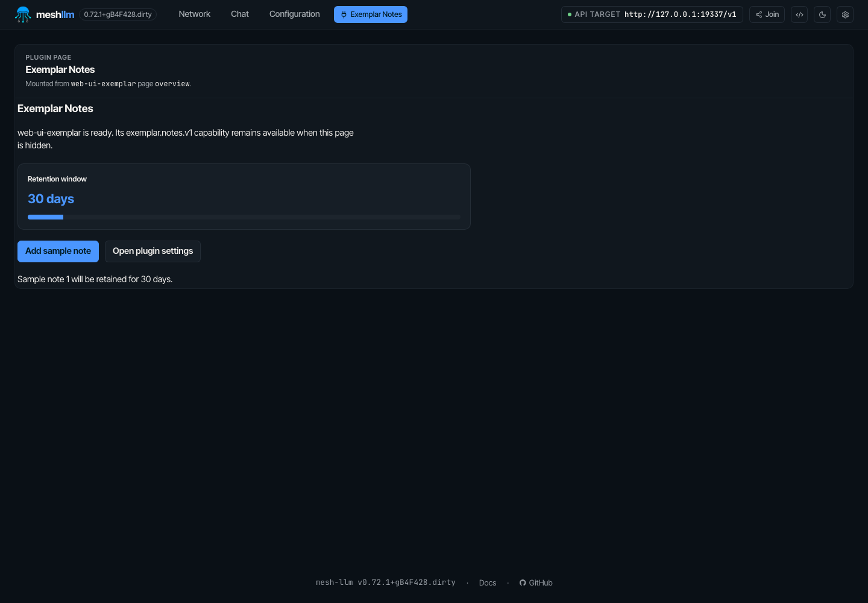Click Open plugin settings button
The width and height of the screenshot is (868, 603).
tap(153, 251)
